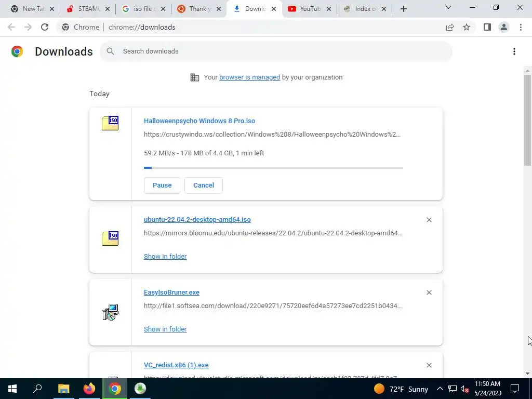Open Downloads page three-dot more actions
This screenshot has height=399, width=532.
pyautogui.click(x=514, y=51)
